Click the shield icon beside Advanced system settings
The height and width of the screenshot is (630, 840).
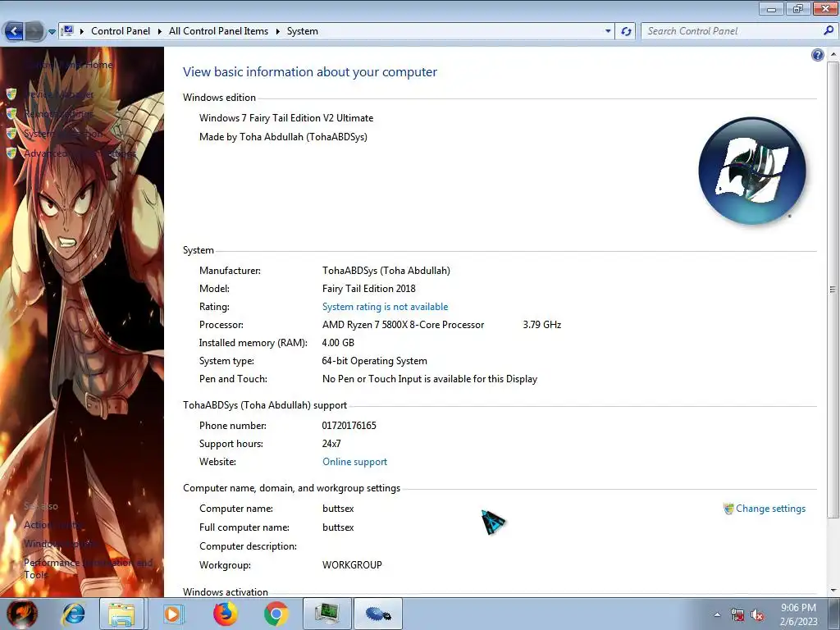(11, 153)
